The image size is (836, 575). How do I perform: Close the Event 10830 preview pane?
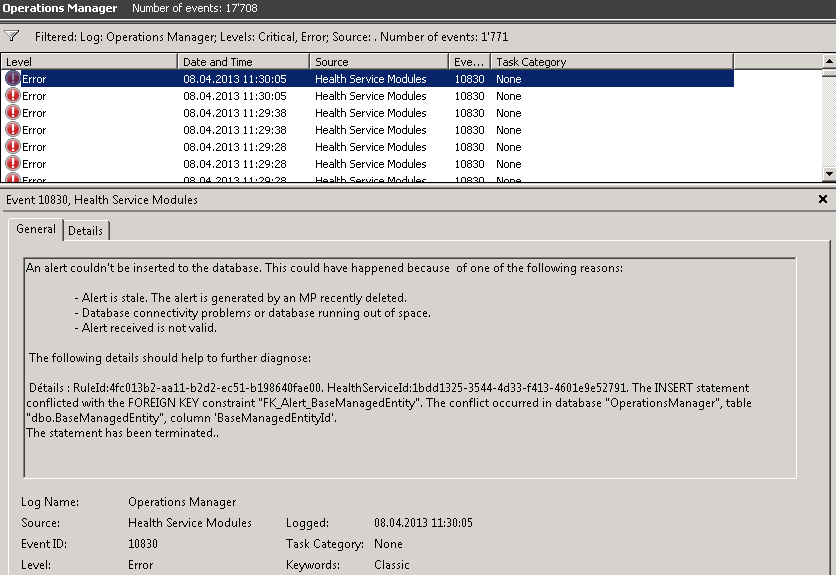(823, 200)
